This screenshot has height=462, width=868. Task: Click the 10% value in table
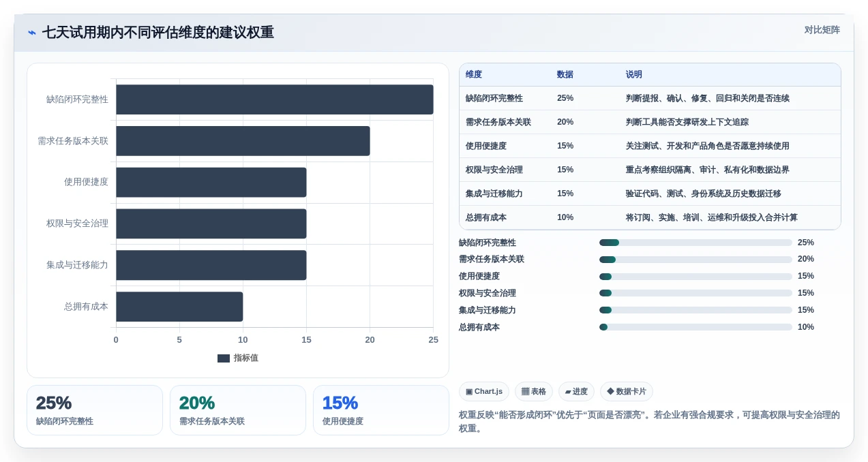coord(565,217)
